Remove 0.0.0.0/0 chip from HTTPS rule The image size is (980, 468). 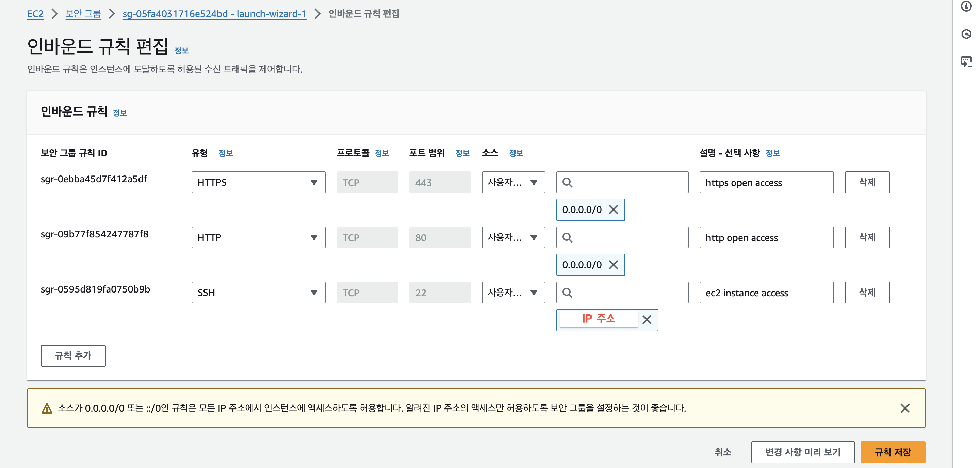(x=613, y=210)
